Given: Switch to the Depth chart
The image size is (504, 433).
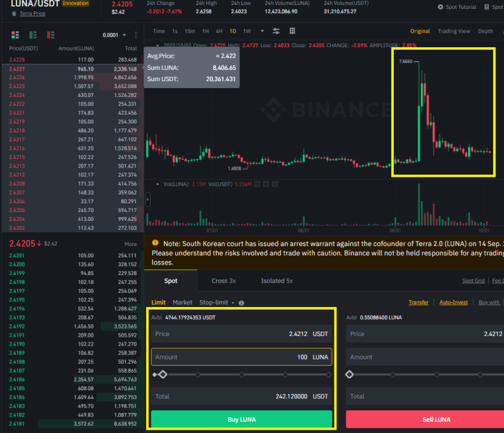Looking at the screenshot, I should point(485,31).
